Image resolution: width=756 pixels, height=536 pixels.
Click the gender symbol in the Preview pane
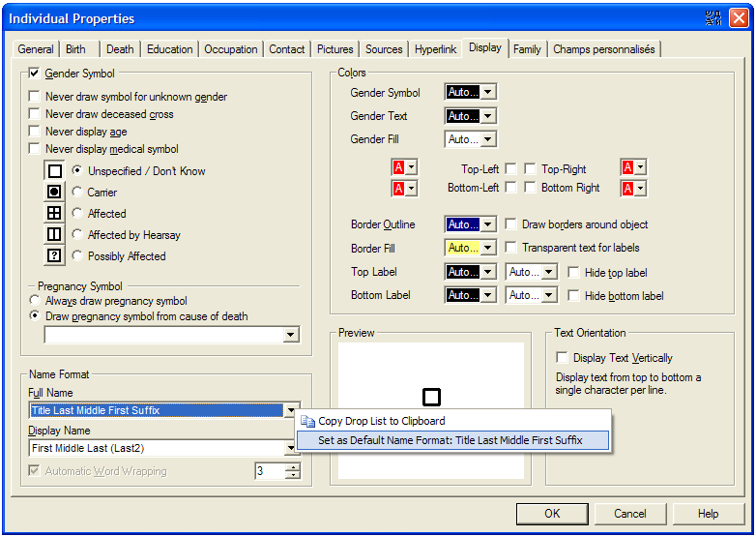(431, 397)
